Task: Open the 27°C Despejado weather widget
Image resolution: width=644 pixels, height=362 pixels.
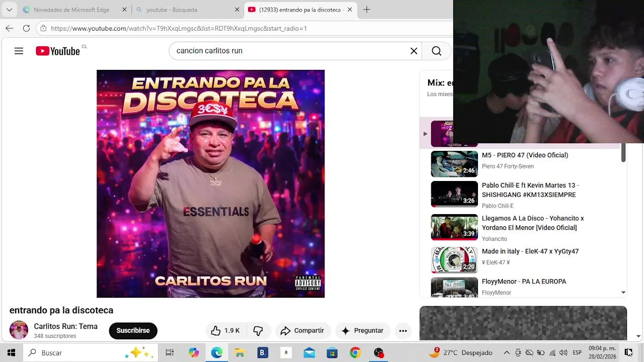Action: click(x=460, y=353)
